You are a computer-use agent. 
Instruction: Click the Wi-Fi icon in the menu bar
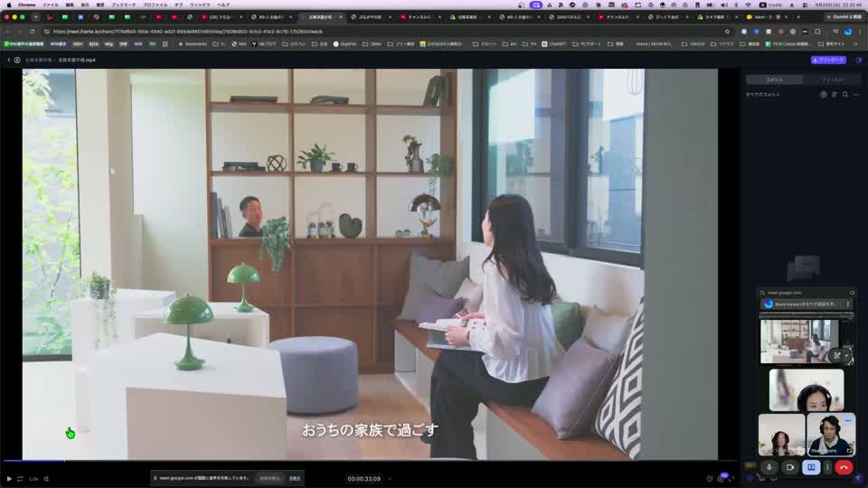[x=748, y=5]
